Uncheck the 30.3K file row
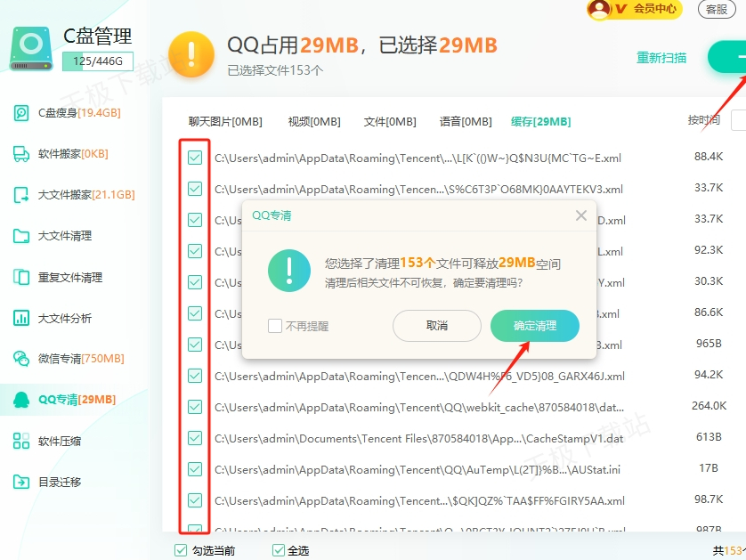746x560 pixels. click(195, 282)
